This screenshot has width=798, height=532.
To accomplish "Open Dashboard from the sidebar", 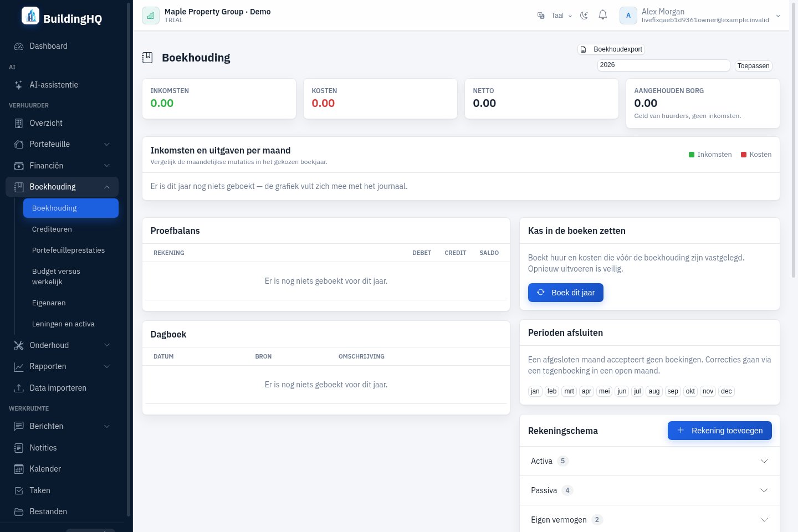I will (x=62, y=46).
